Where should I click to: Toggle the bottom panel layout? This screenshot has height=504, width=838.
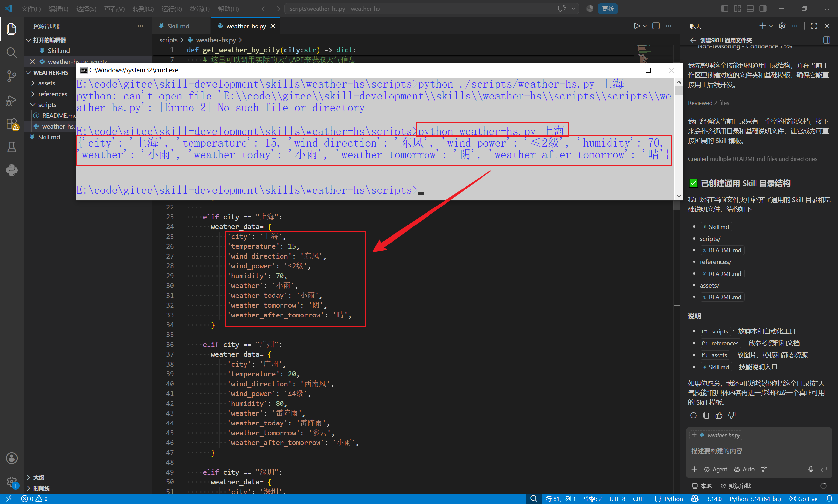pos(750,9)
